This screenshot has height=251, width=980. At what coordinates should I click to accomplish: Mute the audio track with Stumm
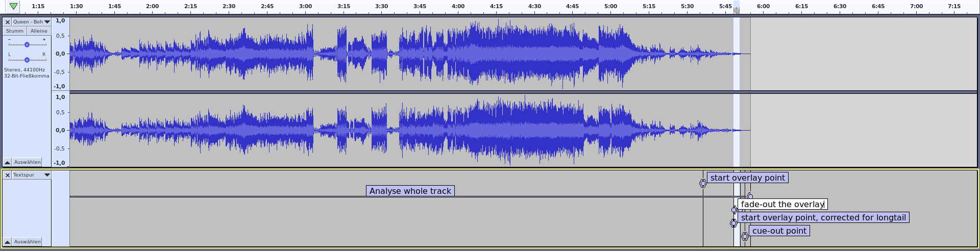pyautogui.click(x=15, y=31)
